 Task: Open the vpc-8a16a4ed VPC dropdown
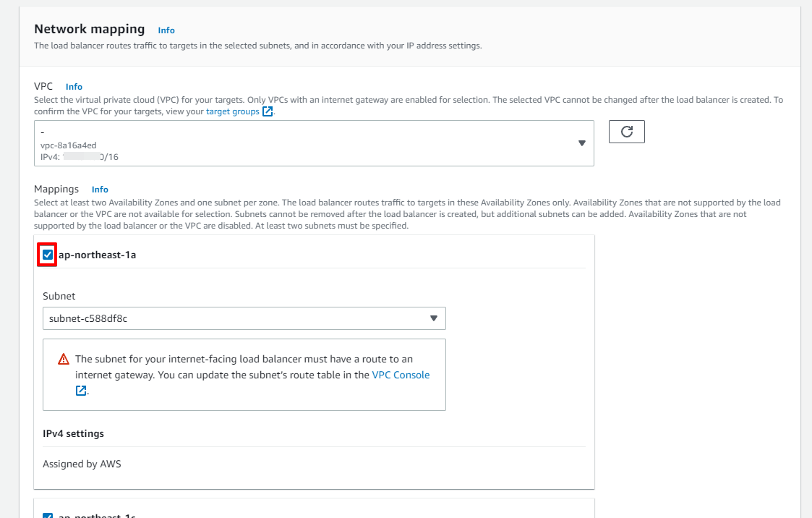click(x=313, y=143)
